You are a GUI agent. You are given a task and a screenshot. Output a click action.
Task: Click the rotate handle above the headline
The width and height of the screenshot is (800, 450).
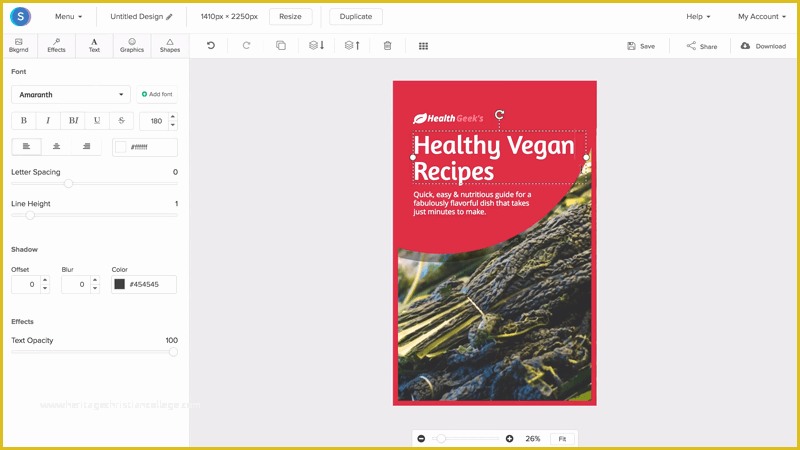pyautogui.click(x=499, y=115)
